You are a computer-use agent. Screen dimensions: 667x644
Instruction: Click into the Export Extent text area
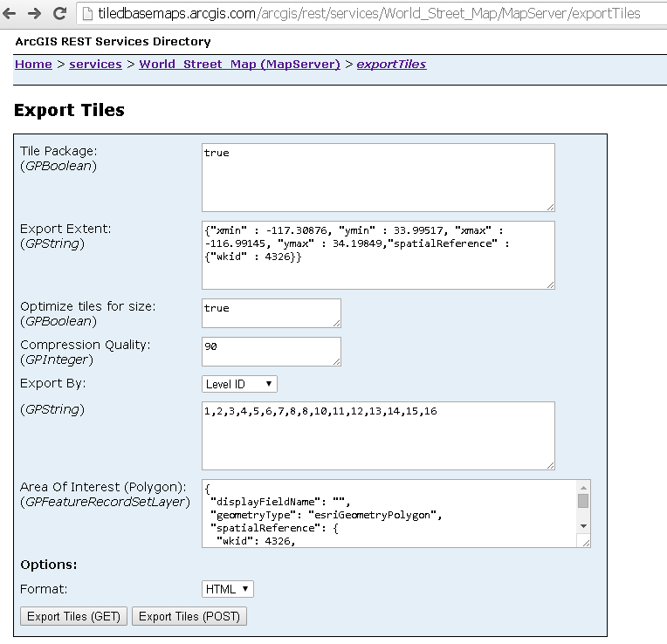[378, 255]
